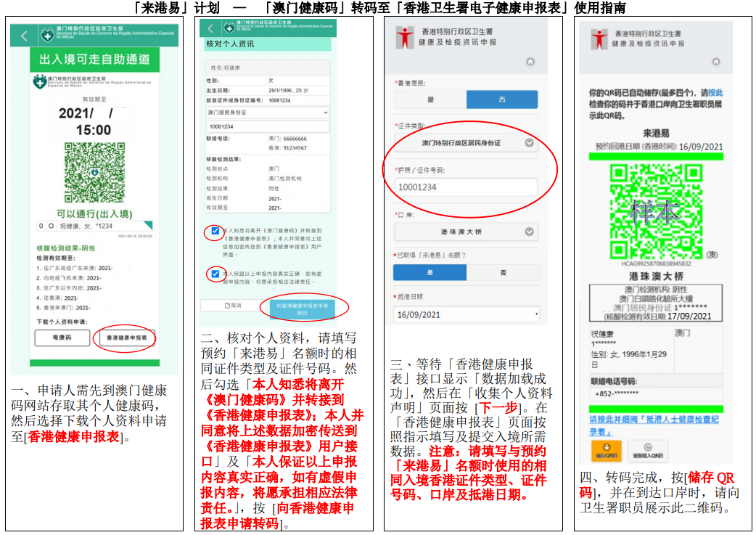Screen dimensions: 756x535
Task: Select 是 for 香港居民
Action: click(430, 99)
